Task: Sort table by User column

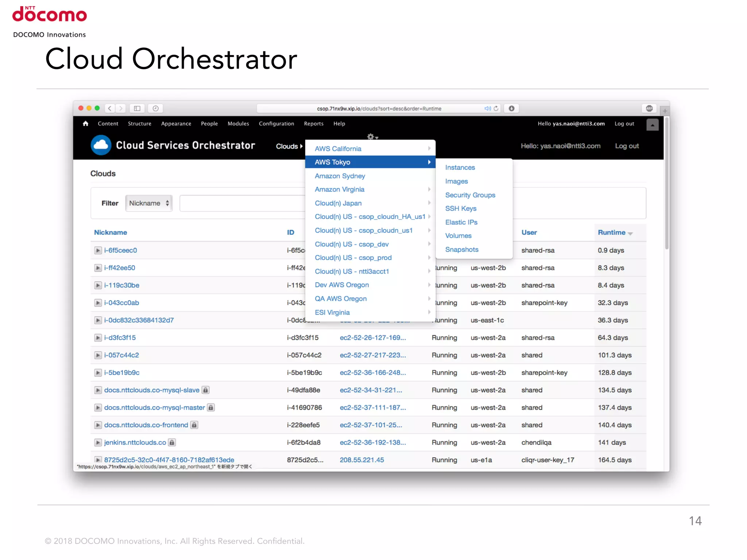Action: pyautogui.click(x=529, y=233)
